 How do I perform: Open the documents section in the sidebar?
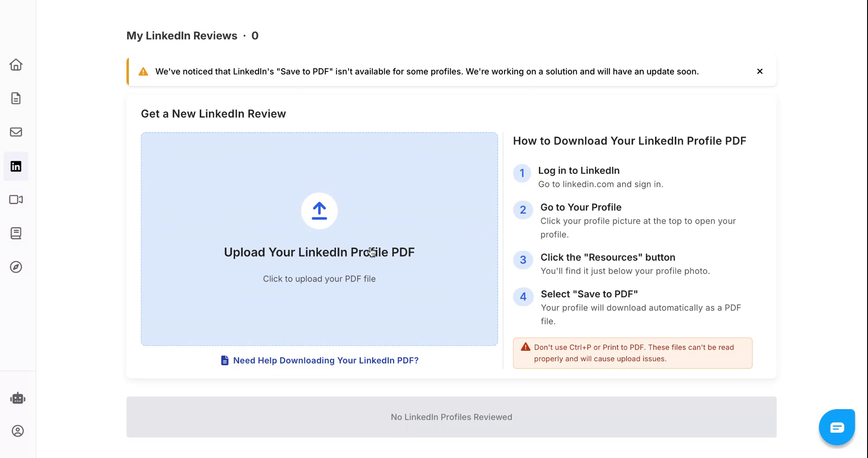click(x=16, y=98)
